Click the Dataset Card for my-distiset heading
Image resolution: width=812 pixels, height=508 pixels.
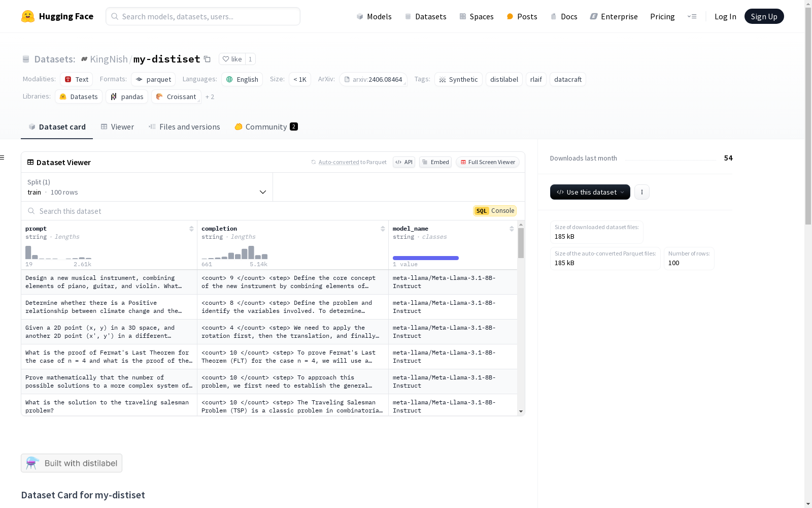(x=83, y=495)
